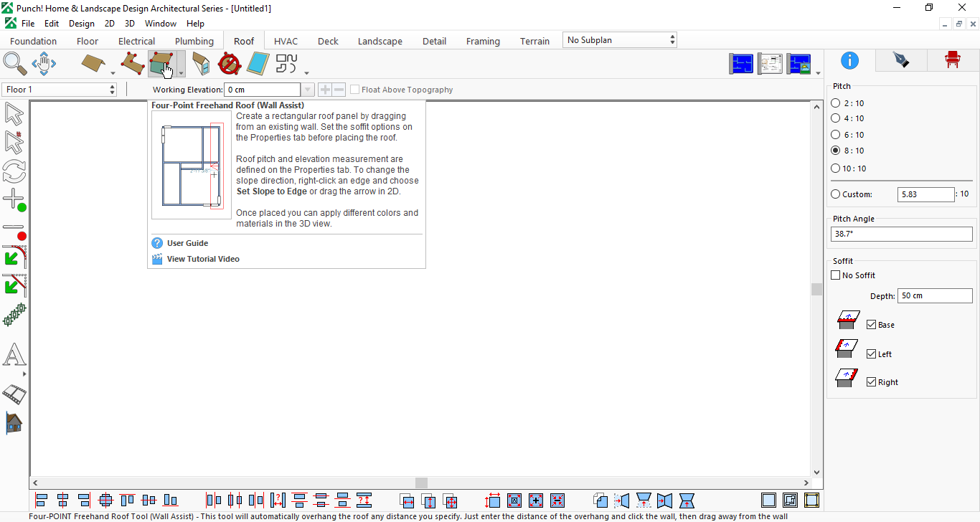This screenshot has width=980, height=522.
Task: Open the Furniture chair panel tab
Action: [952, 60]
